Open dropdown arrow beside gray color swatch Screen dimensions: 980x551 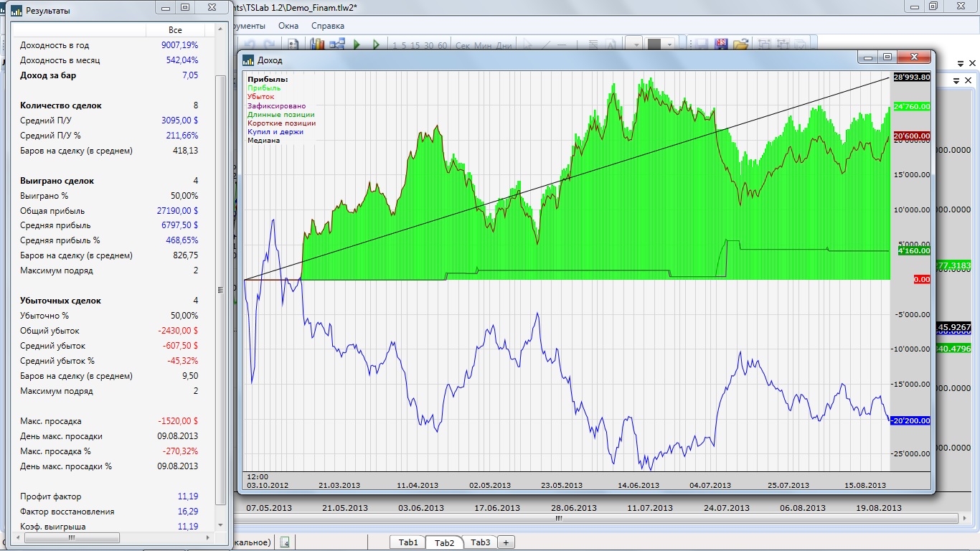669,44
